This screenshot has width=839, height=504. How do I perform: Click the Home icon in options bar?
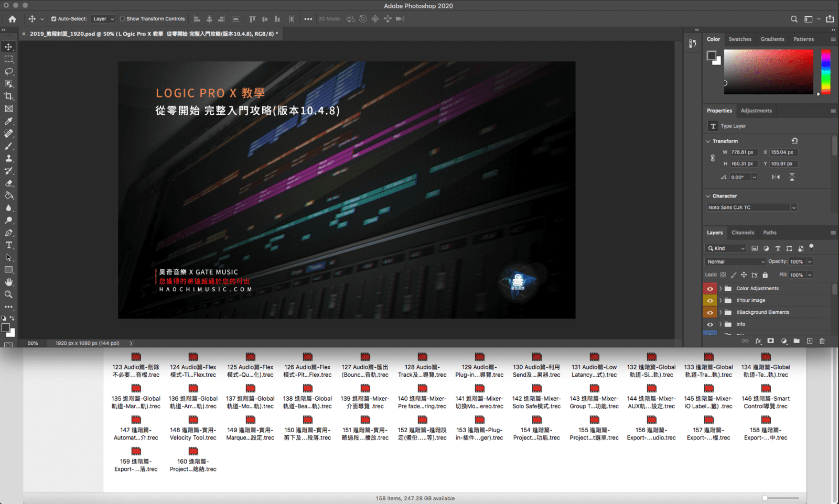point(12,19)
